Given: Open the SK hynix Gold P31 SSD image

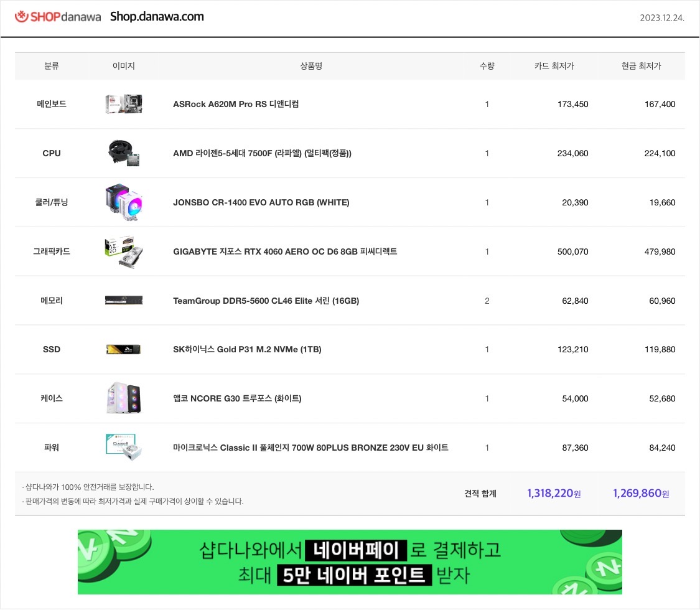Looking at the screenshot, I should [x=124, y=349].
